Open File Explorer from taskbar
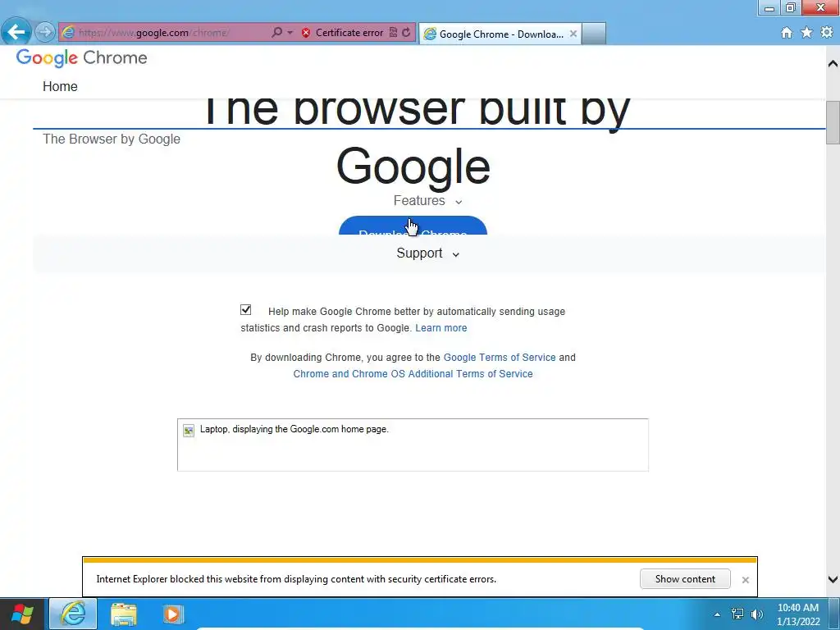The image size is (840, 630). (124, 614)
